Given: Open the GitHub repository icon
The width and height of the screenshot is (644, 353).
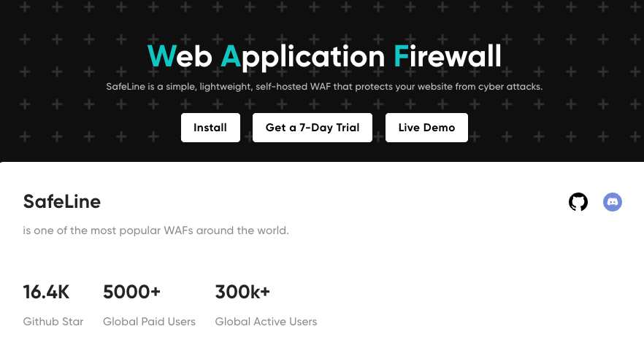Looking at the screenshot, I should 578,202.
